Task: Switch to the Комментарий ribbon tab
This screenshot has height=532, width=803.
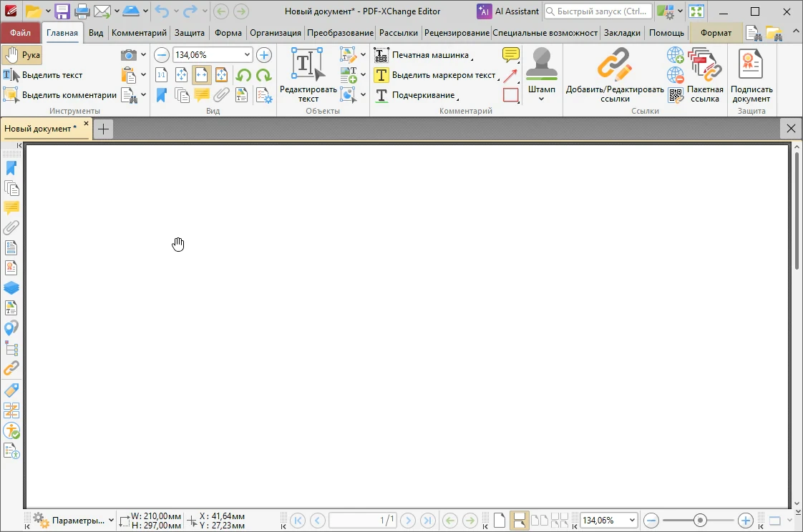Action: (139, 33)
